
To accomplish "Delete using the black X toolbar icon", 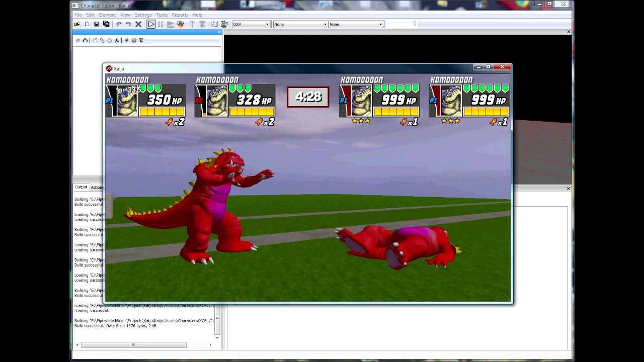I will (138, 24).
